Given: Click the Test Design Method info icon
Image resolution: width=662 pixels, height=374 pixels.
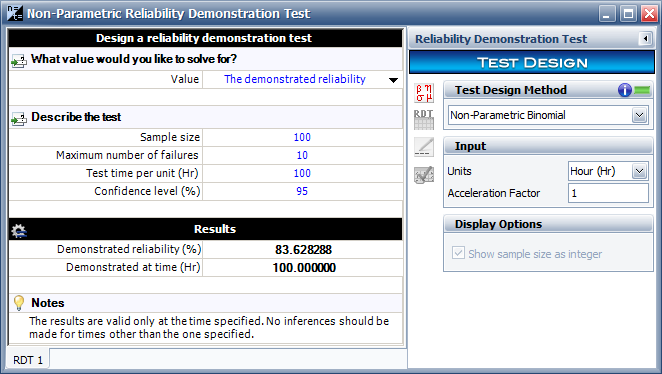Looking at the screenshot, I should (624, 90).
